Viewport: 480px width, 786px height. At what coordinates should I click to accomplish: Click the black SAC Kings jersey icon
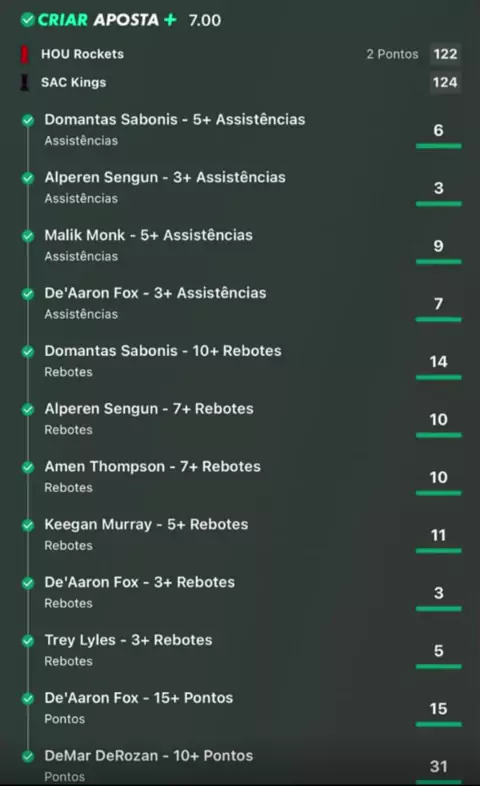(24, 82)
